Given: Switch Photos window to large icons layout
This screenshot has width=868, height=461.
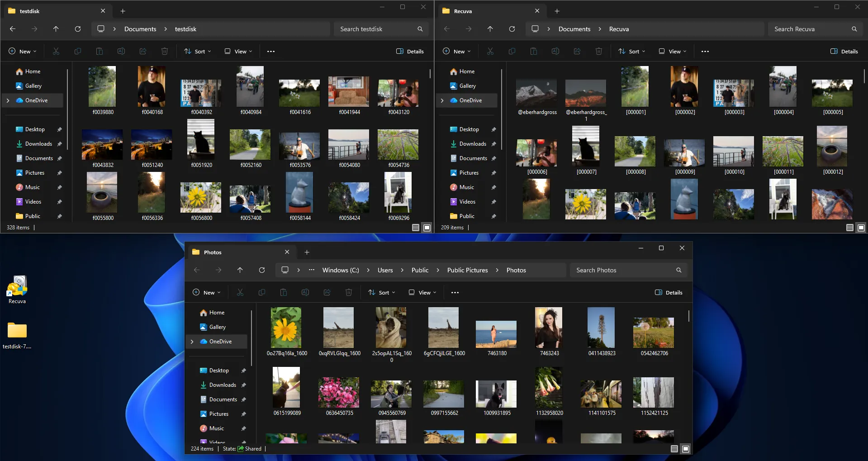Looking at the screenshot, I should click(685, 448).
